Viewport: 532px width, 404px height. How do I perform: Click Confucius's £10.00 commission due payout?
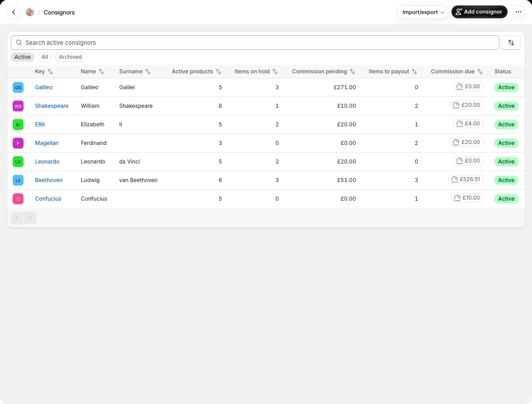[467, 198]
